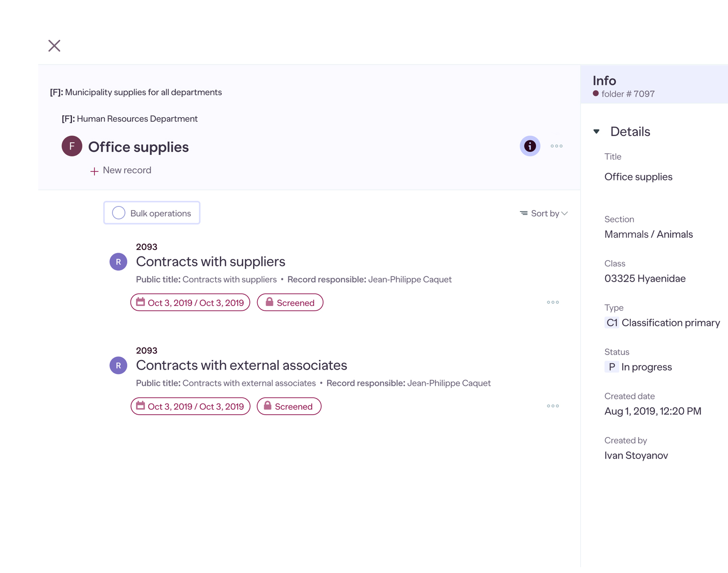Click the F folder avatar icon
Image resolution: width=728 pixels, height=573 pixels.
click(72, 146)
